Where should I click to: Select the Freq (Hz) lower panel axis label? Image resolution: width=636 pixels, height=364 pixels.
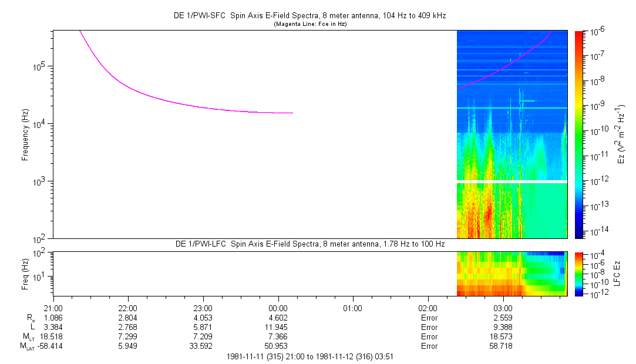click(25, 274)
